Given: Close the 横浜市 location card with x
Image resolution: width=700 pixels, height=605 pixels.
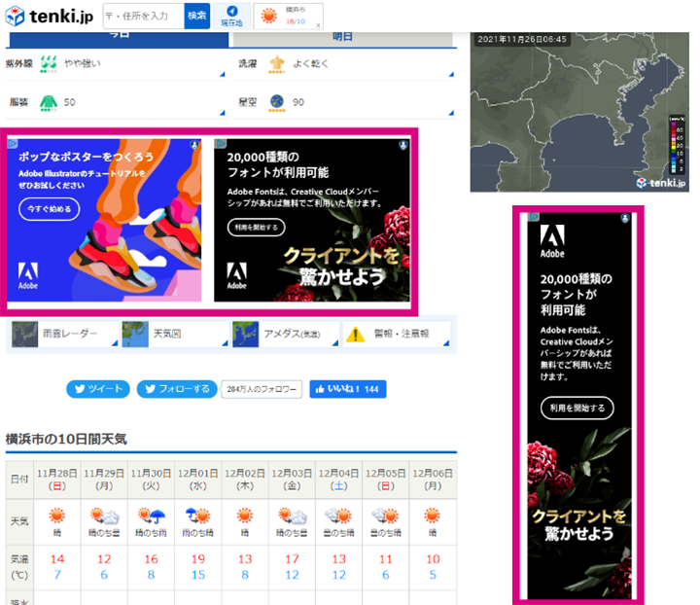Looking at the screenshot, I should (x=318, y=25).
